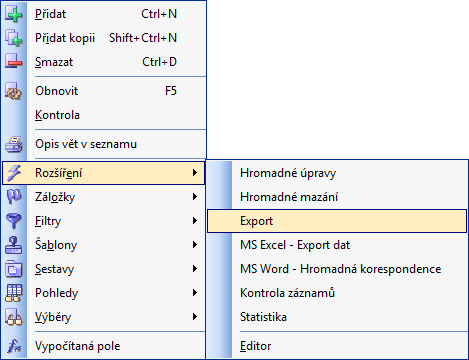Click the red minus Smazat icon
Screen dimensions: 469x360
[14, 62]
